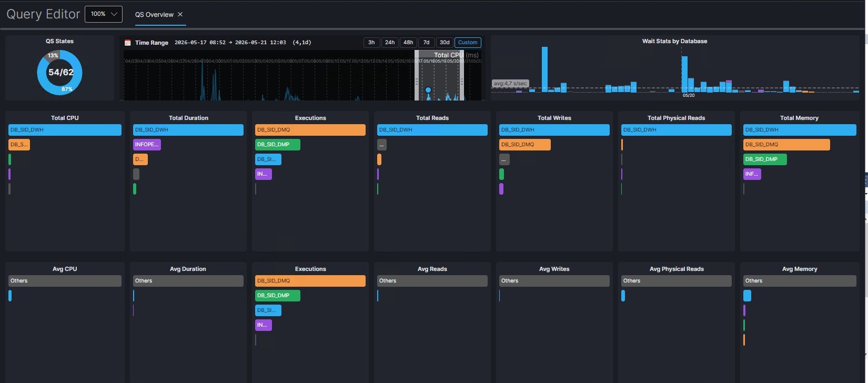This screenshot has height=383, width=868.
Task: Close the QS Overview tab
Action: (180, 14)
